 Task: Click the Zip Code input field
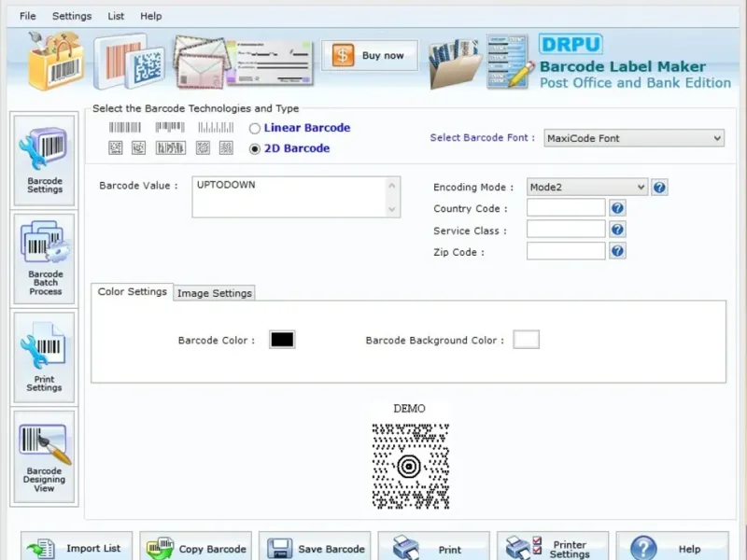pyautogui.click(x=566, y=251)
